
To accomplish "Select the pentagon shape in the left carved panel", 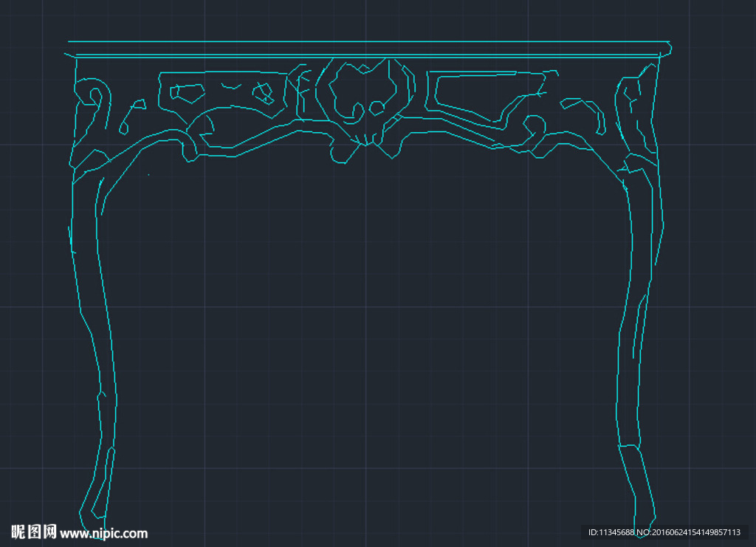I will (x=187, y=92).
